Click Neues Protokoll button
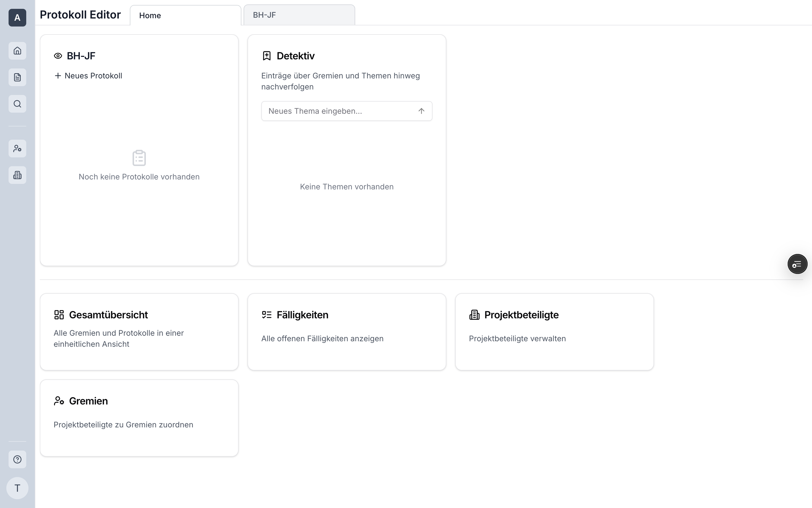 (88, 76)
